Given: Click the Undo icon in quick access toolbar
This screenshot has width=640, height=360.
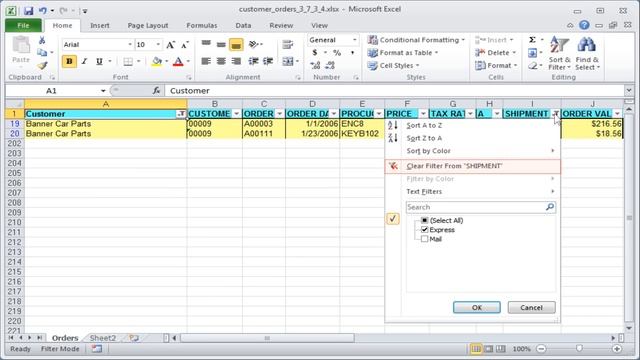Looking at the screenshot, I should 42,11.
